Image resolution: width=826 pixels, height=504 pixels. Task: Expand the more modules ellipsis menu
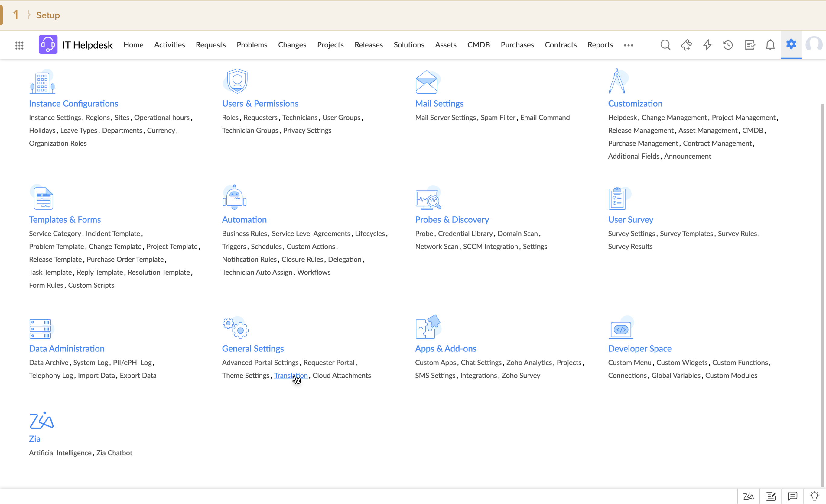coord(629,45)
